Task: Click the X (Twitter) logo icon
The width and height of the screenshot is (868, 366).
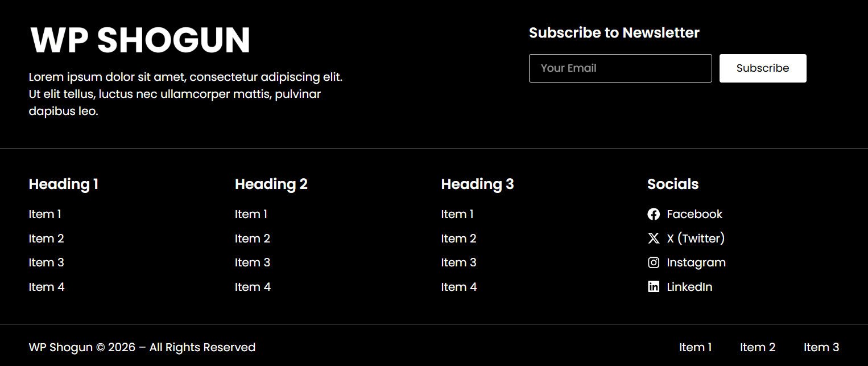Action: [654, 238]
